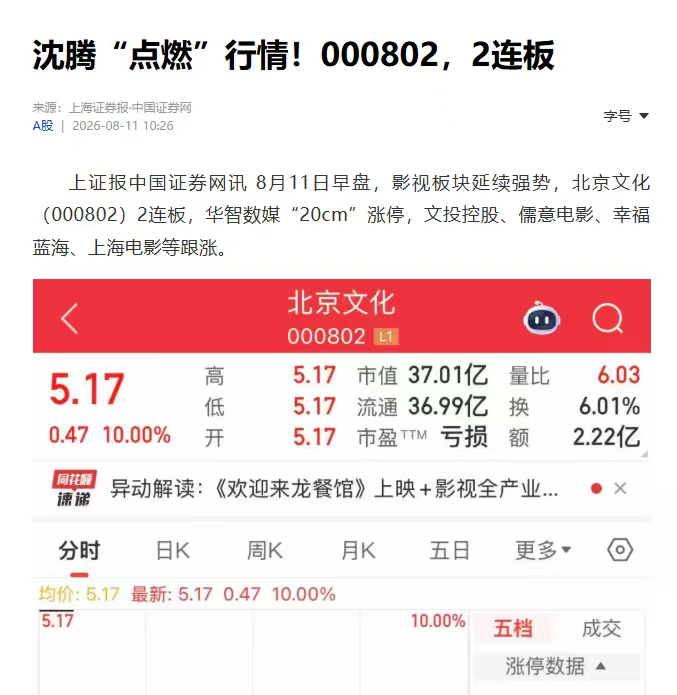
Task: Click the 5.17 label on chart axis
Action: click(x=58, y=621)
